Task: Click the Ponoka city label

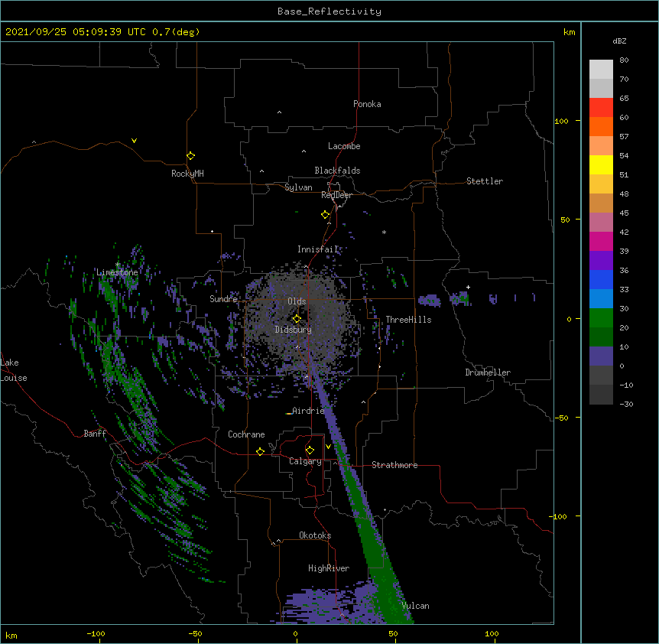Action: coord(367,104)
